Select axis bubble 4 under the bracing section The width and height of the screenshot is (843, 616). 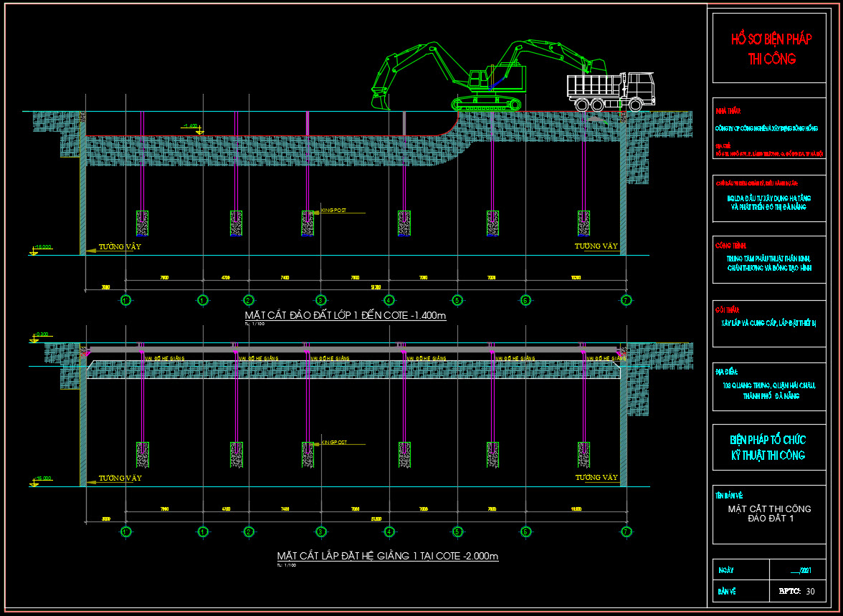coord(389,531)
